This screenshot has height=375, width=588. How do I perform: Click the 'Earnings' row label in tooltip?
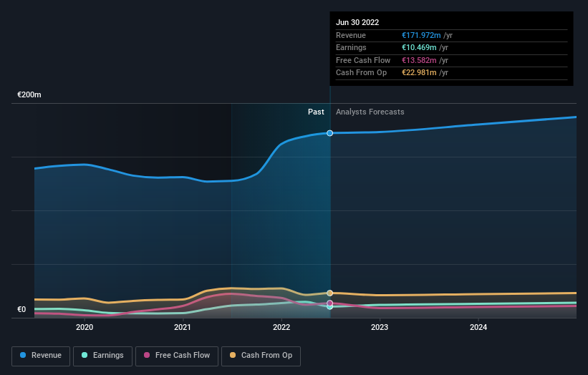click(351, 47)
